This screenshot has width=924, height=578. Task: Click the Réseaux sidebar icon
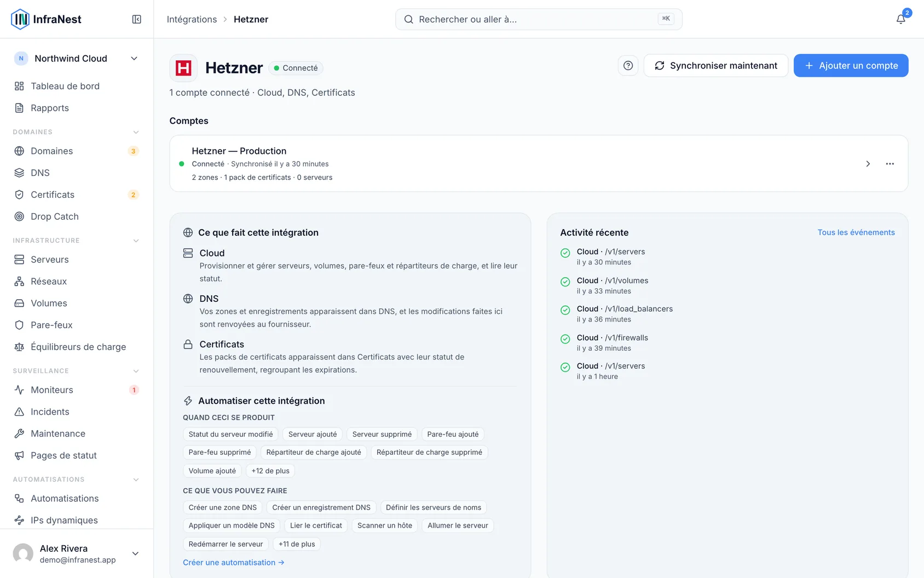[19, 281]
